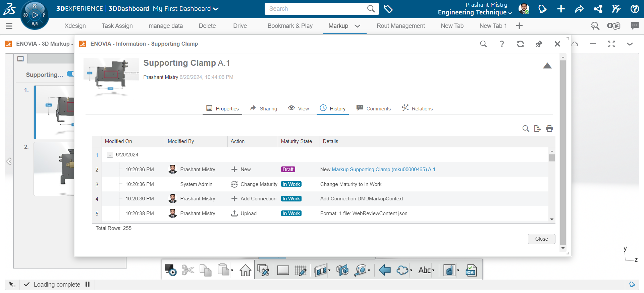Pause loading via status bar pause icon
Image resolution: width=644 pixels, height=293 pixels.
(88, 284)
